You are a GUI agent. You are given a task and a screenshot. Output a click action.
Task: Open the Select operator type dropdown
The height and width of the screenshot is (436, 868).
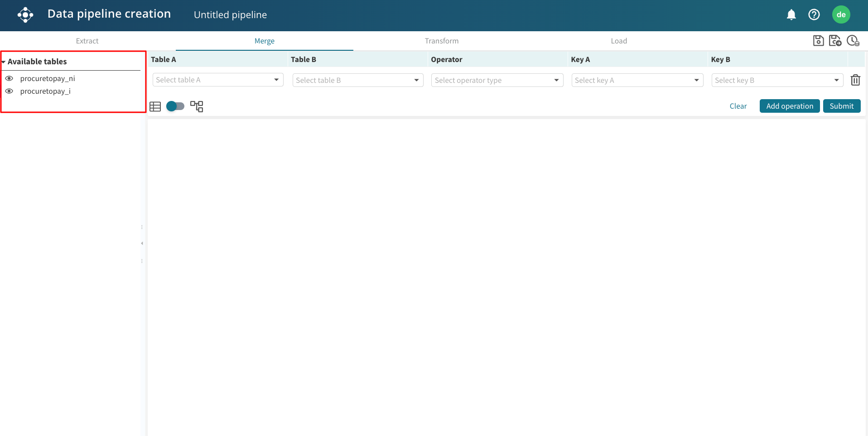coord(497,80)
